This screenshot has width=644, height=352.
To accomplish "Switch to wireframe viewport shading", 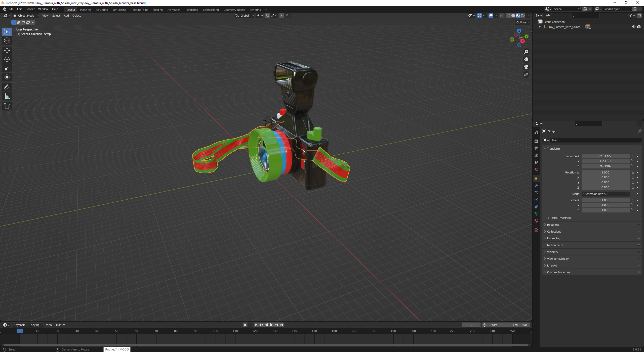I will [x=508, y=16].
